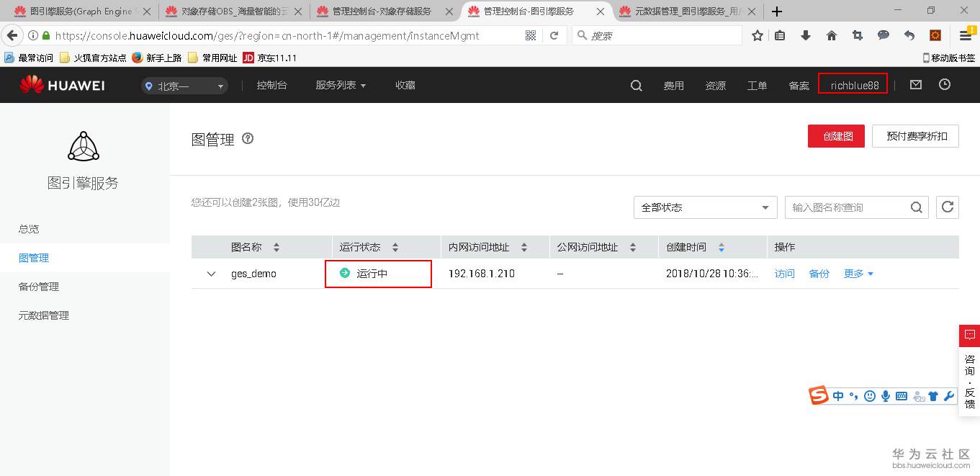Click the help question mark beside 图管理
Screen dimensions: 980x476
[248, 138]
